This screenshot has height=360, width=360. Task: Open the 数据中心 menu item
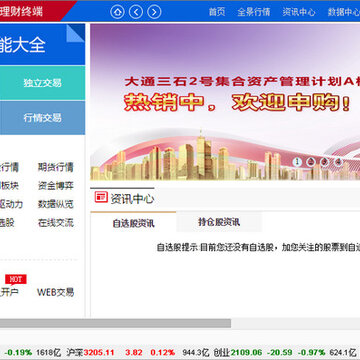tap(343, 12)
